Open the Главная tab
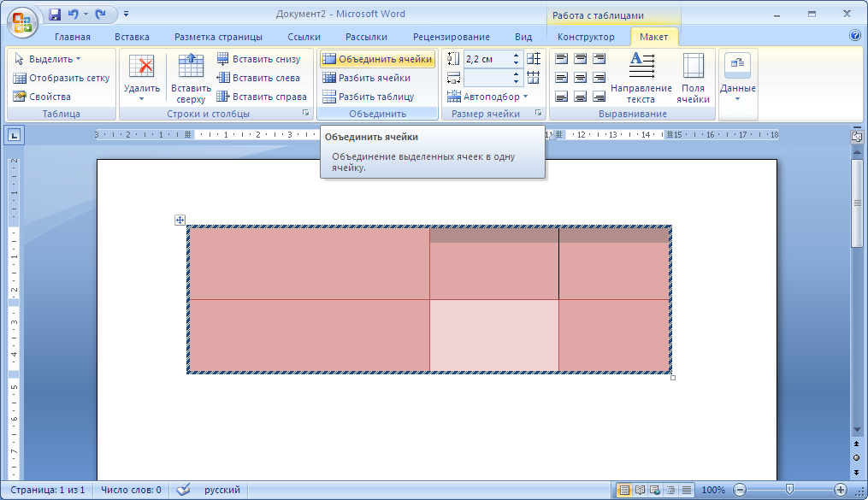This screenshot has height=500, width=868. click(x=73, y=37)
